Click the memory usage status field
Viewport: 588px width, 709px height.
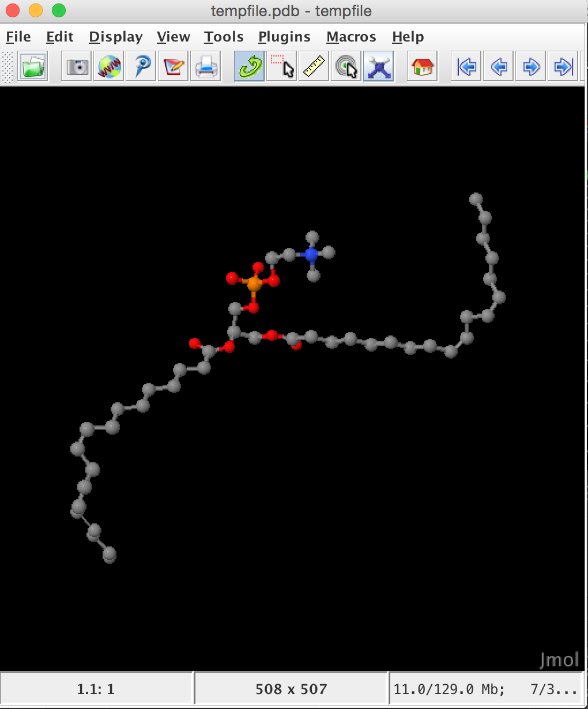[x=487, y=688]
